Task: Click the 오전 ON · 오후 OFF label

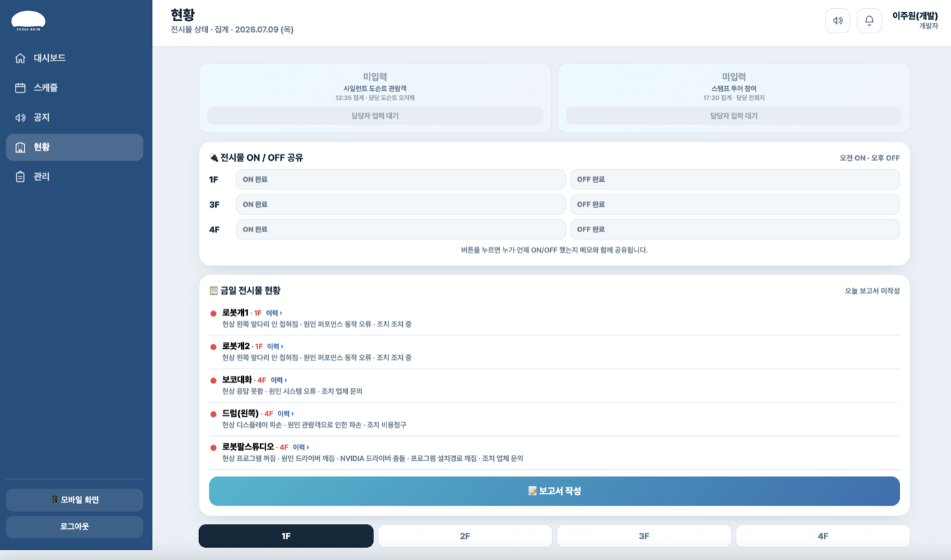Action: (x=869, y=158)
